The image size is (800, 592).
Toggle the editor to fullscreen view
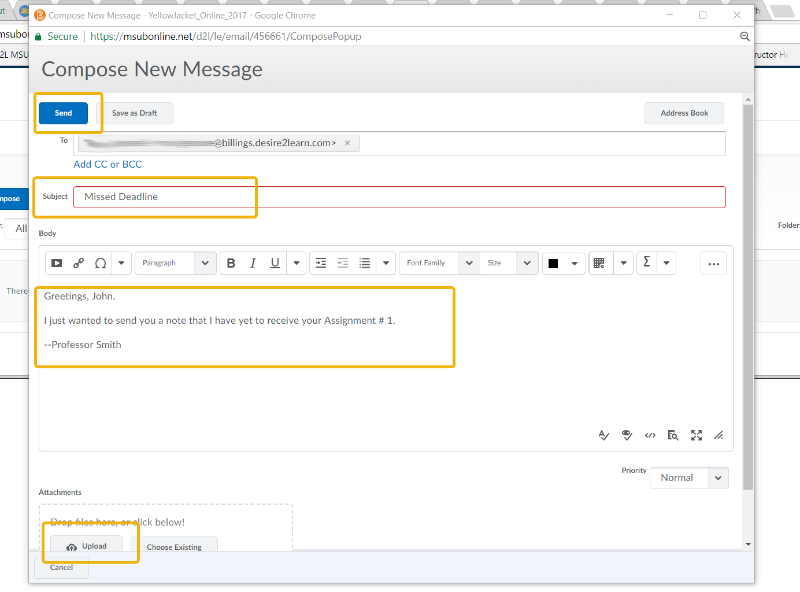(x=697, y=435)
